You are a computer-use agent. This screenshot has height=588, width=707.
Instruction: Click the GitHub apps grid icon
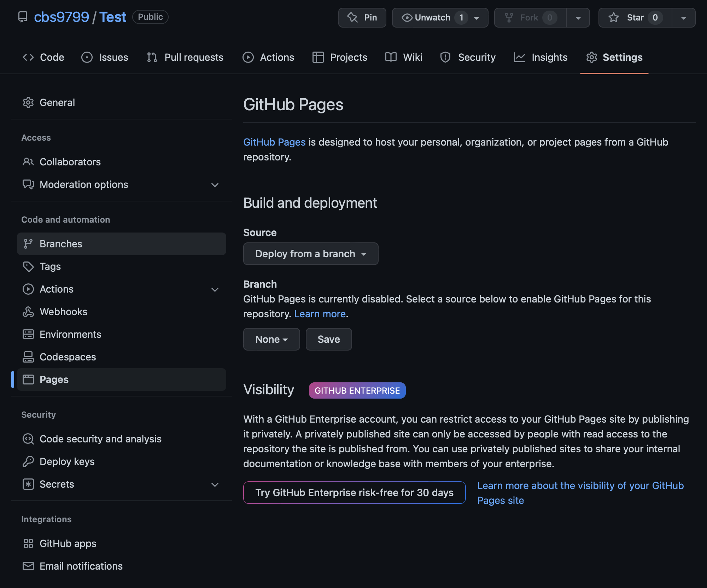28,543
